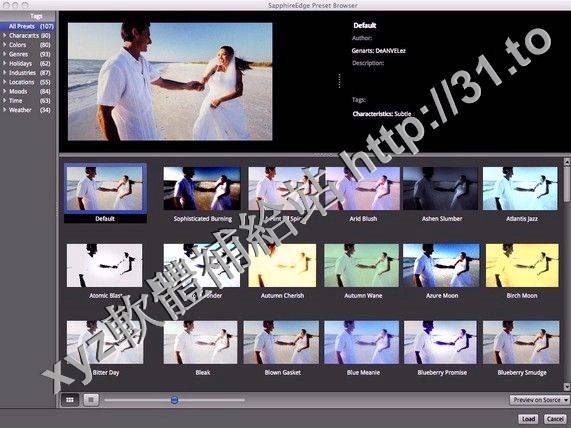Adjust the thumbnail size slider handle
571x428 pixels.
pos(174,400)
